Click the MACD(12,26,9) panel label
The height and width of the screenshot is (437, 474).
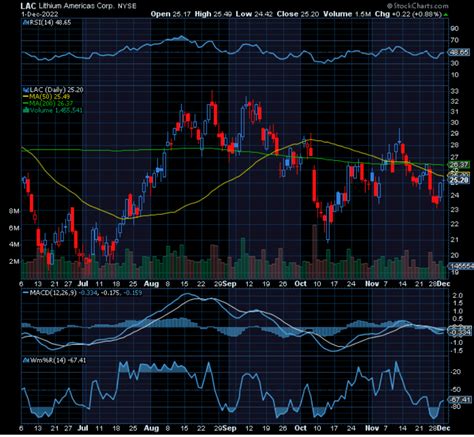point(53,293)
